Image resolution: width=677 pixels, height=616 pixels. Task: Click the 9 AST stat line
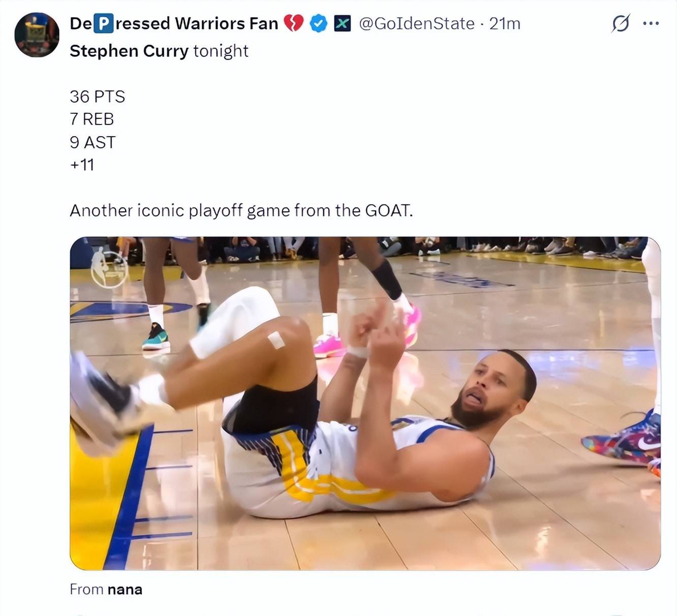pos(93,142)
